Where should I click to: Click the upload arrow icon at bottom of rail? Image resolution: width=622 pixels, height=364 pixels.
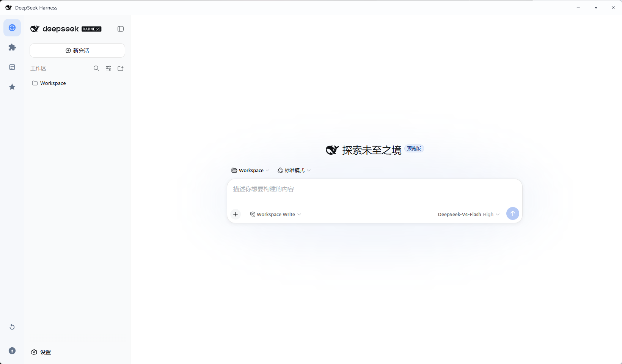coord(12,351)
